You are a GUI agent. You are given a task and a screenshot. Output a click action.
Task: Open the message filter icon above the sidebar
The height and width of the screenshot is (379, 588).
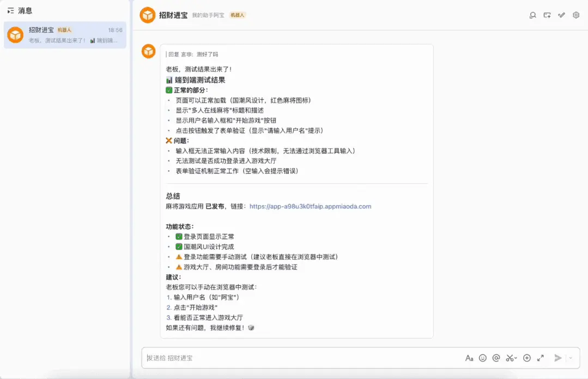pos(10,10)
